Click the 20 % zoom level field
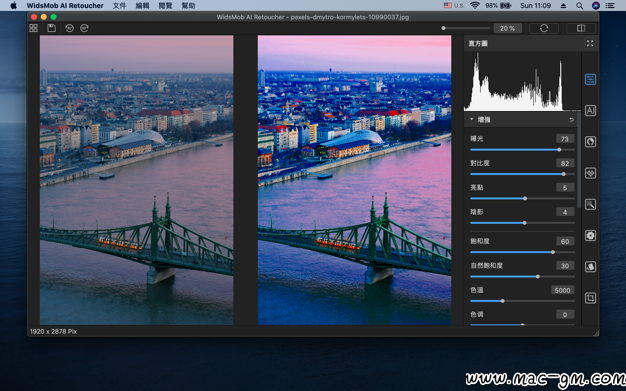 pyautogui.click(x=507, y=28)
